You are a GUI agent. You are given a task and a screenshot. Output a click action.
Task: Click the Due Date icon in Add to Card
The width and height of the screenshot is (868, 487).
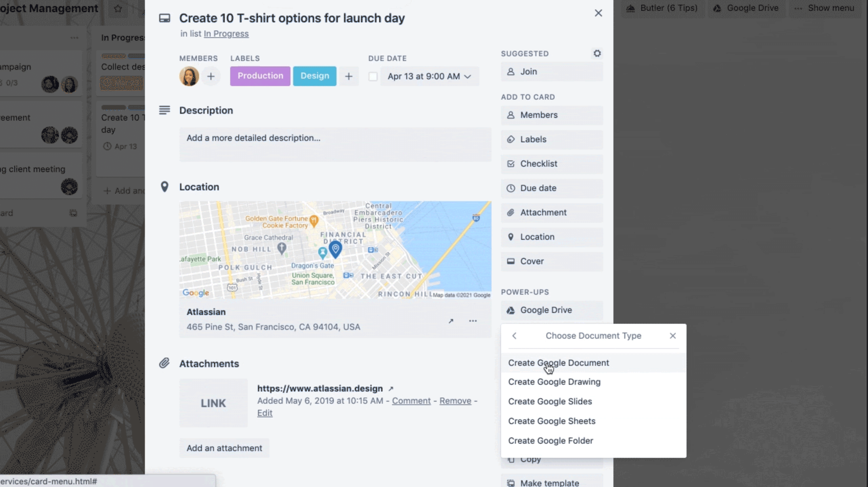pos(510,188)
